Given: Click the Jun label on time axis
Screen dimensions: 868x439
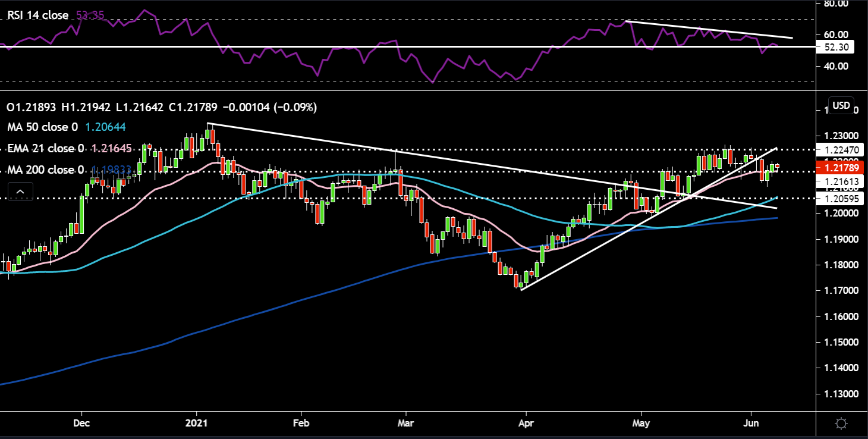Looking at the screenshot, I should 751,424.
